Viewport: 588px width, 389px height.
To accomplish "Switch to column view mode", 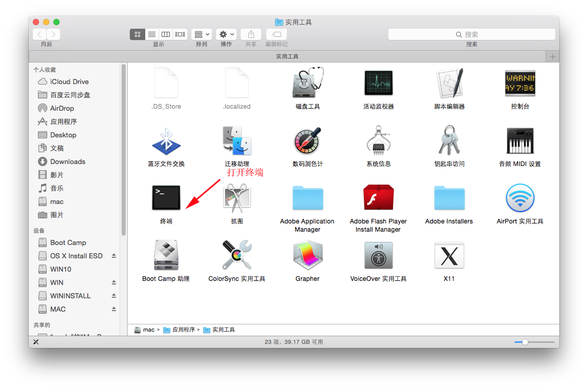I will (166, 34).
